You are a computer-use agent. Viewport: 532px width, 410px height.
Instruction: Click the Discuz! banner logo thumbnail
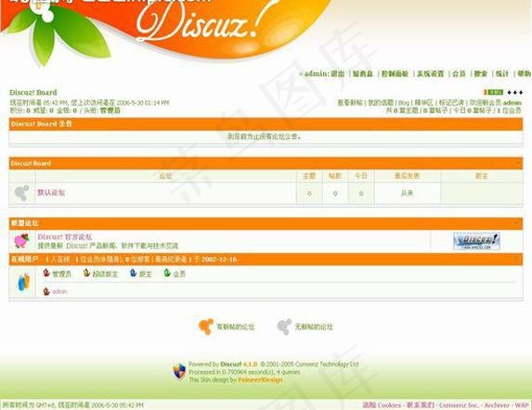click(476, 241)
